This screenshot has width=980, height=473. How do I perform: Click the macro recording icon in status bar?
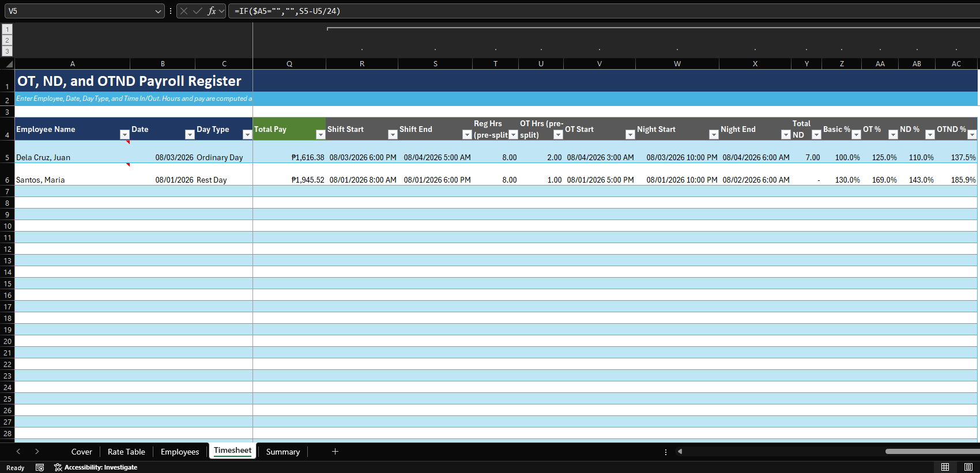tap(40, 467)
